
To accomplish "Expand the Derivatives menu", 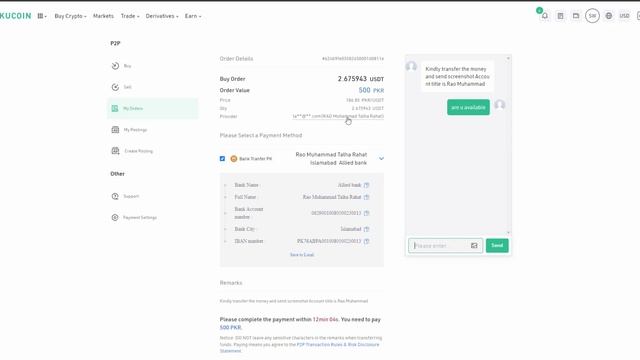I will point(162,16).
